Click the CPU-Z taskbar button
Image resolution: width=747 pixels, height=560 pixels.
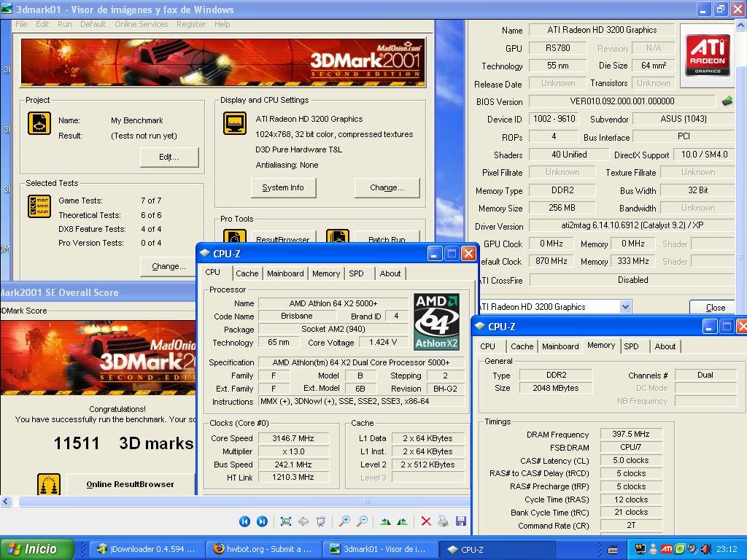pos(497,549)
